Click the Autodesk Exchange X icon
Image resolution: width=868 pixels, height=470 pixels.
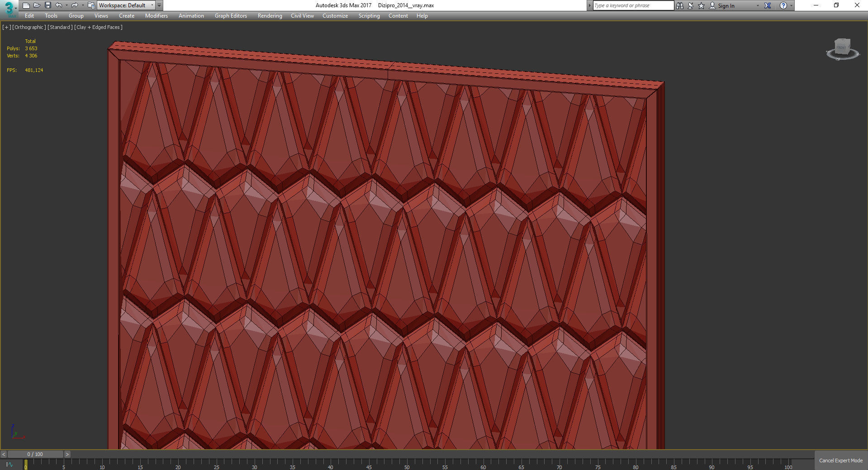tap(768, 5)
